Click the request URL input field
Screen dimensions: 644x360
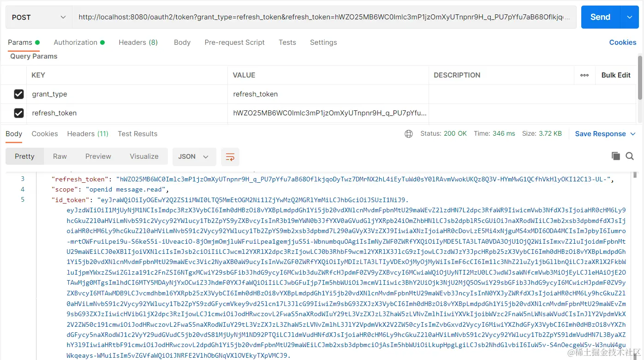coord(324,17)
